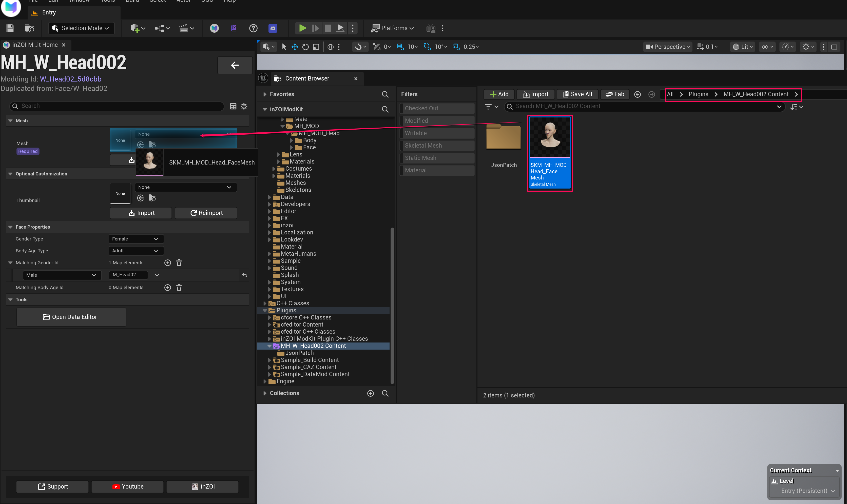Click the back arrow button beside MH_W_Head002
The height and width of the screenshot is (504, 847).
[x=235, y=65]
